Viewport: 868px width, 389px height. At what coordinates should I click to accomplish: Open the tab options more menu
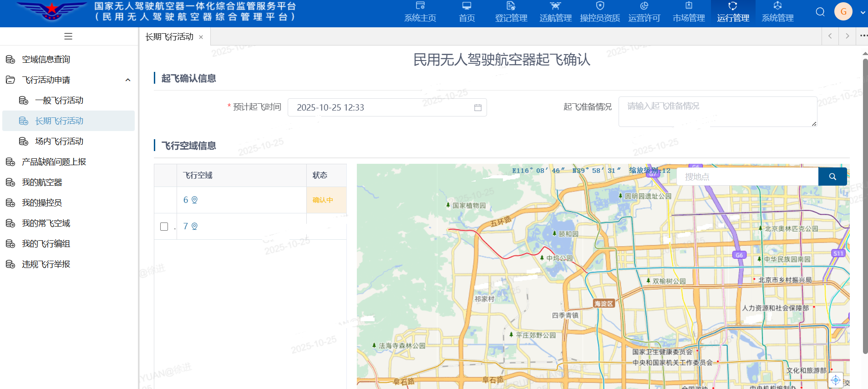coord(863,36)
